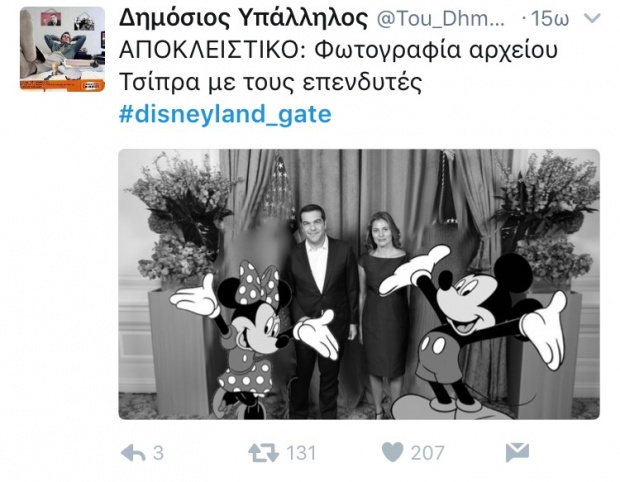View the 3 replies count
620x482 pixels.
(159, 453)
